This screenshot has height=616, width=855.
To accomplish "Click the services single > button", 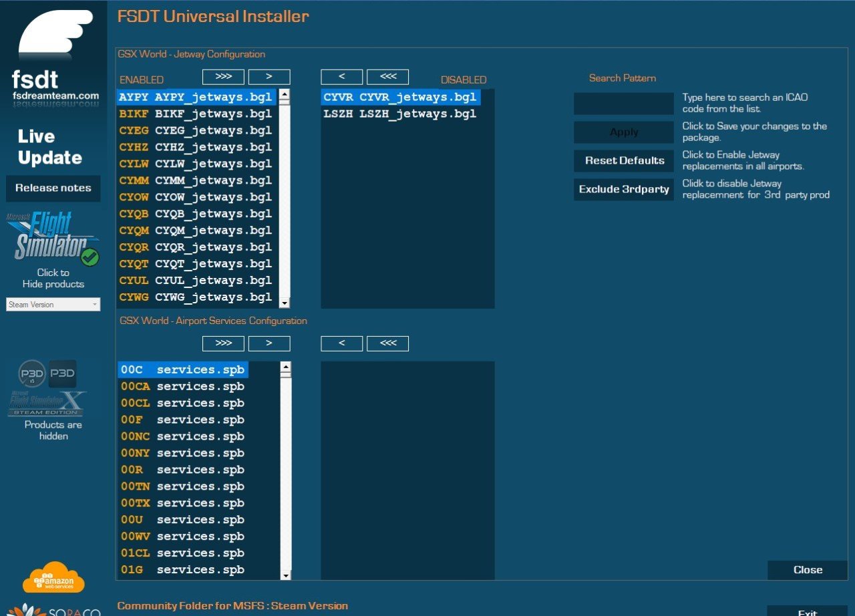I will [269, 343].
